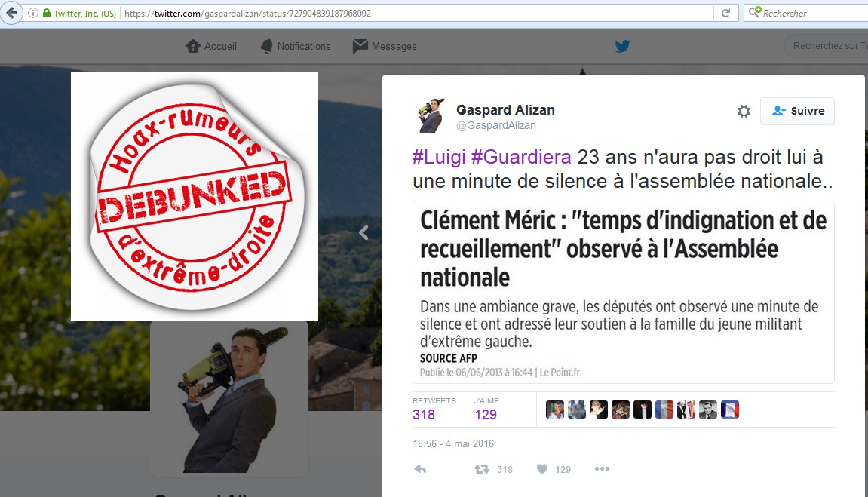Open the gear settings next to Suivre
Screen dimensions: 868x497
pyautogui.click(x=744, y=112)
